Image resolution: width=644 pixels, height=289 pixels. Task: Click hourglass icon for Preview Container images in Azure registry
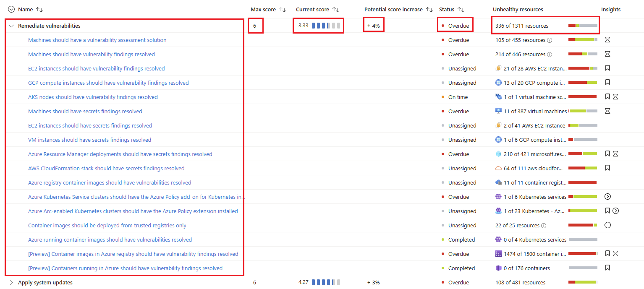615,254
